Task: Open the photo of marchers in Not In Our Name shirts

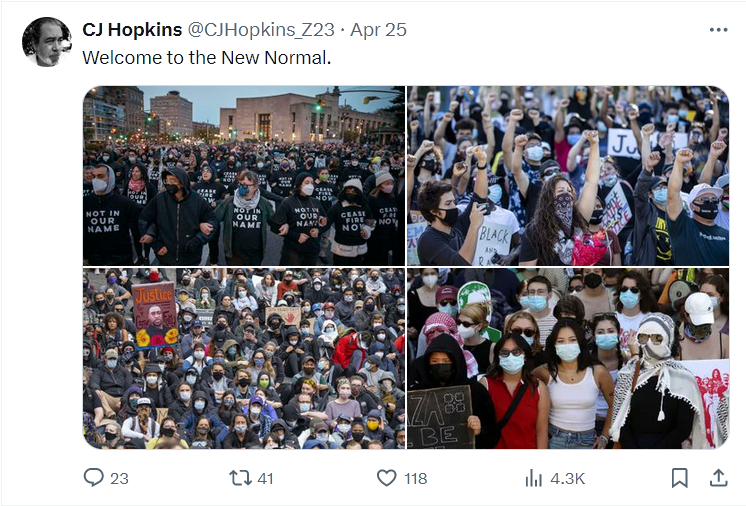Action: click(x=244, y=175)
